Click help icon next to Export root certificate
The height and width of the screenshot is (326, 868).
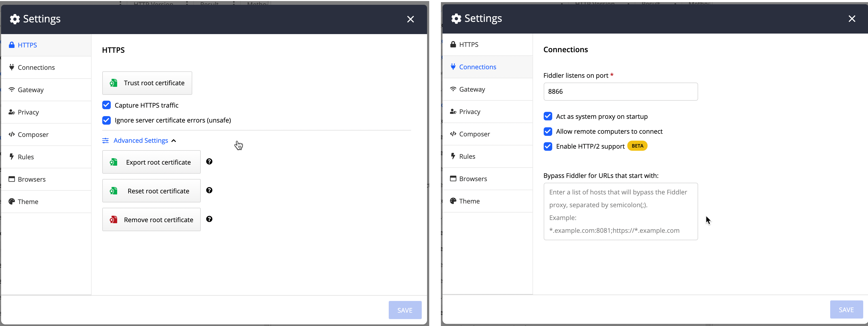(x=209, y=161)
